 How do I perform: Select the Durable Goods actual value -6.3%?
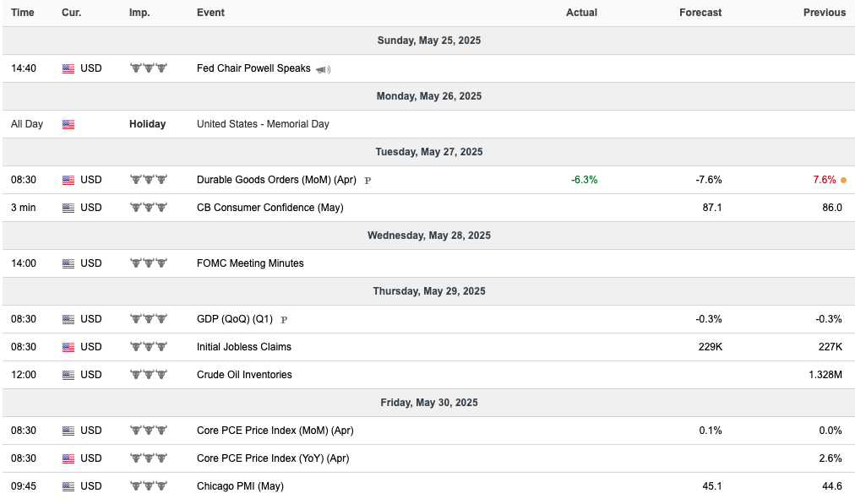point(584,180)
